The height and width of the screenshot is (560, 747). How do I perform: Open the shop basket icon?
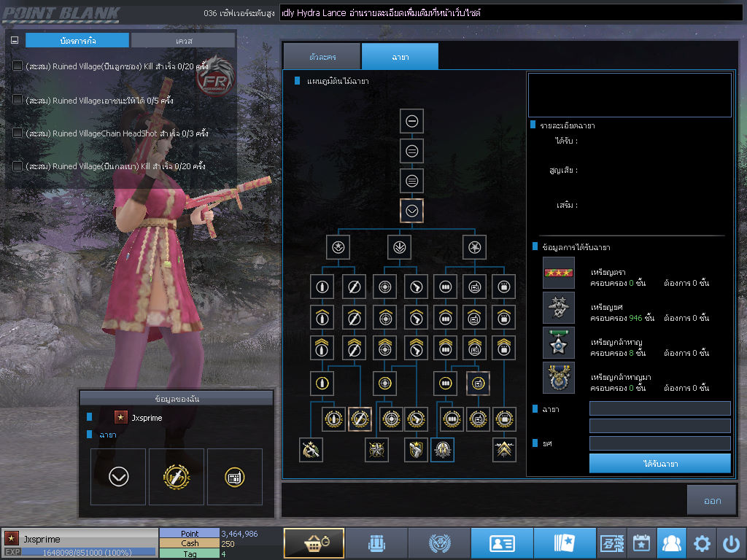pos(314,542)
